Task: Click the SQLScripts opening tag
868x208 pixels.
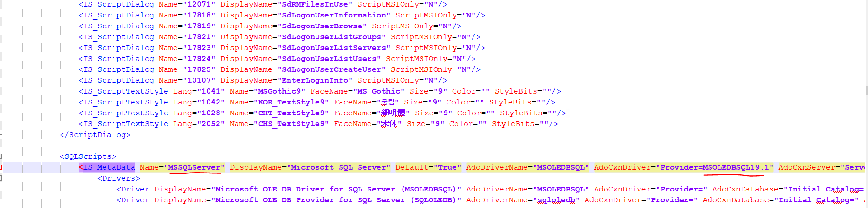Action: (x=88, y=156)
